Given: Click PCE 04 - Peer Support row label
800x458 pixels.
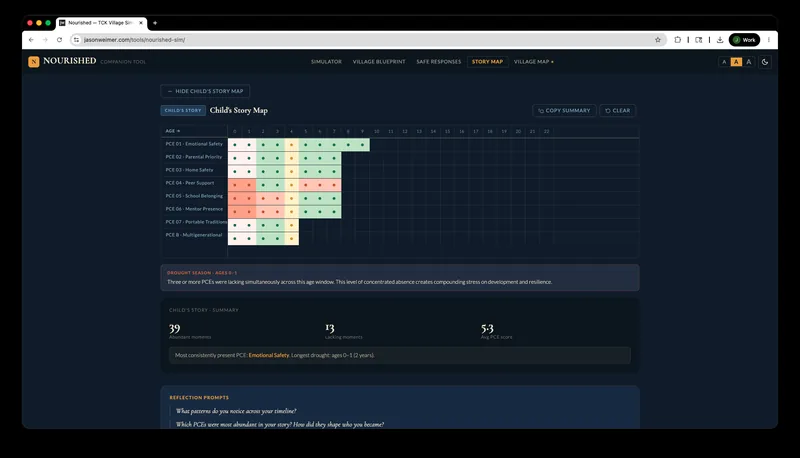Looking at the screenshot, I should [190, 183].
